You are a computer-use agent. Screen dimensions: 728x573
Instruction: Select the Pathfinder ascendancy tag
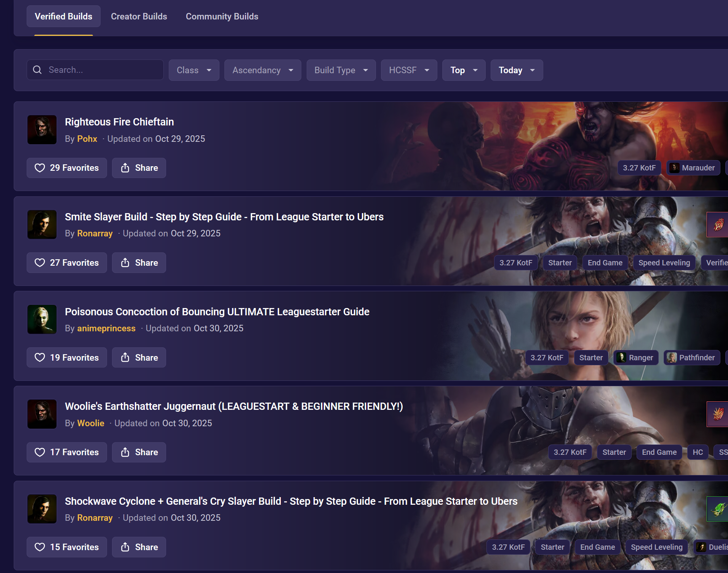click(x=692, y=358)
